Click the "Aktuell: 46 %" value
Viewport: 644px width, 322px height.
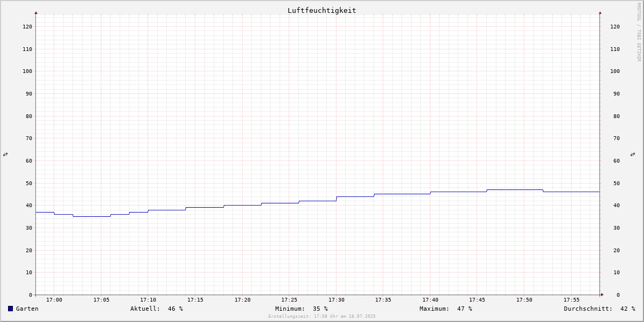157,309
